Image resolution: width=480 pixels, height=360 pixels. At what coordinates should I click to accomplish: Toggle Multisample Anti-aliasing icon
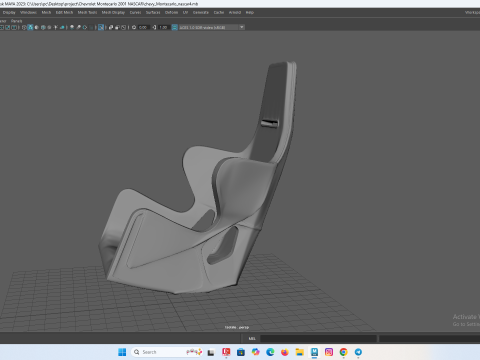click(85, 27)
